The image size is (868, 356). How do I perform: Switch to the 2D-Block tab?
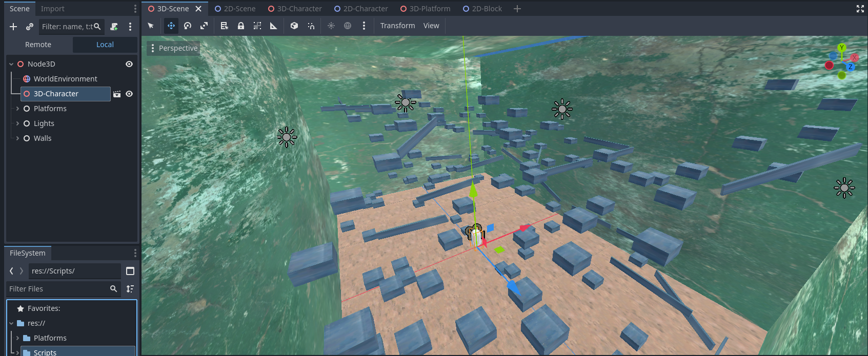(482, 9)
